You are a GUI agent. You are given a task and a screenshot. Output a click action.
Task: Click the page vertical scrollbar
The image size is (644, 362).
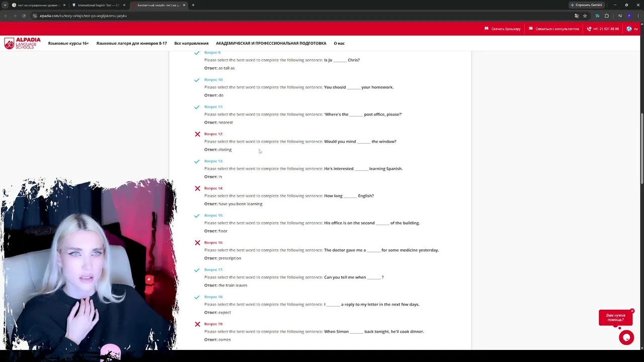(x=641, y=148)
